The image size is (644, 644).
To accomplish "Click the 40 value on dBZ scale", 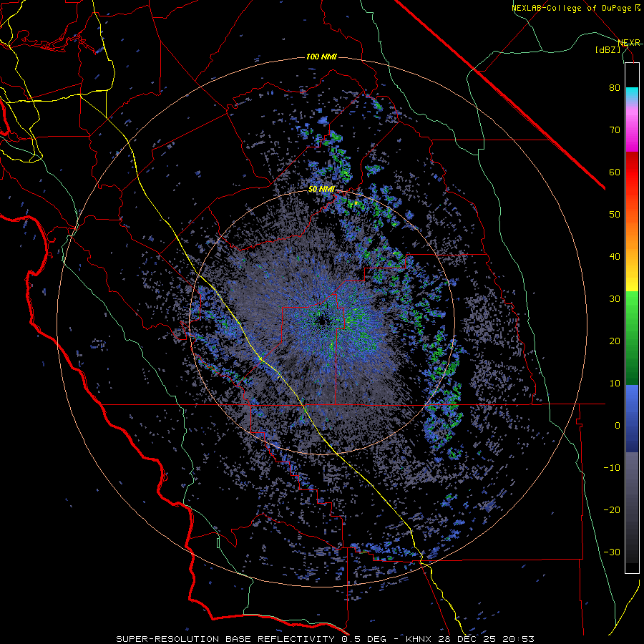I will point(615,257).
